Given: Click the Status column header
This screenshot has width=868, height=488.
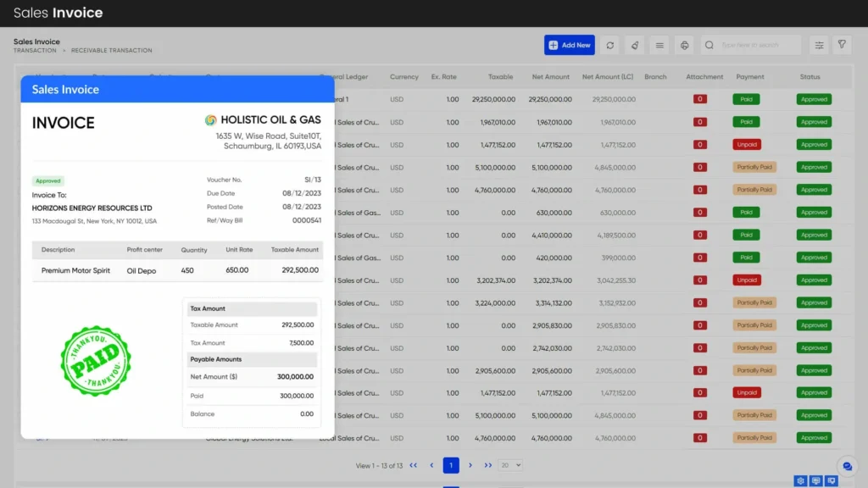Looking at the screenshot, I should pyautogui.click(x=810, y=77).
